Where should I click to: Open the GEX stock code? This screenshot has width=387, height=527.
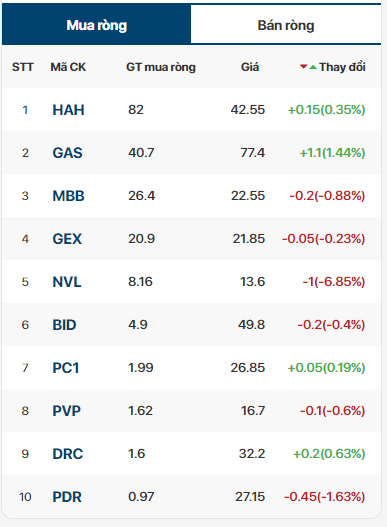(67, 239)
